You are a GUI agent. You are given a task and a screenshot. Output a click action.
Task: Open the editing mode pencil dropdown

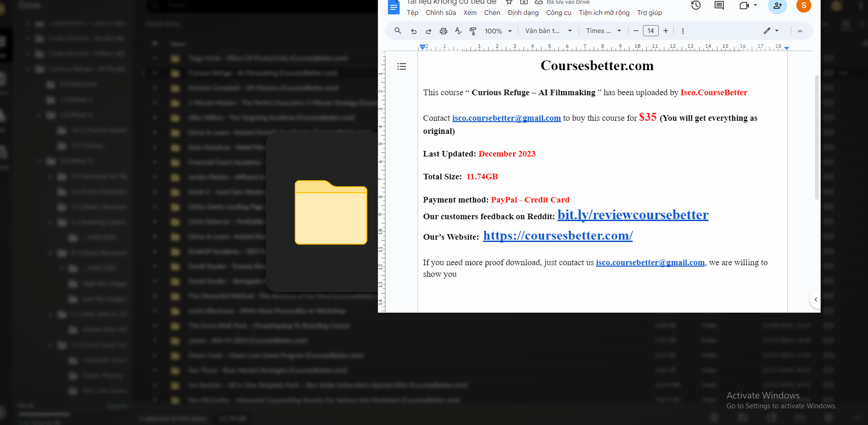[771, 31]
